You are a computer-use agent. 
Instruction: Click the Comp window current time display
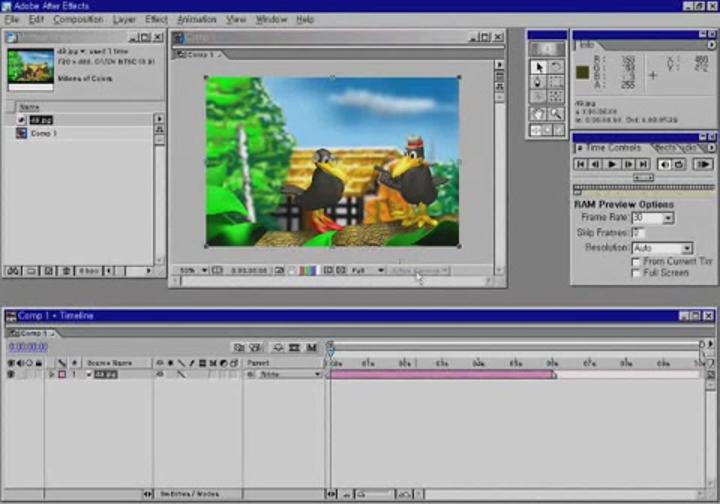pos(249,270)
